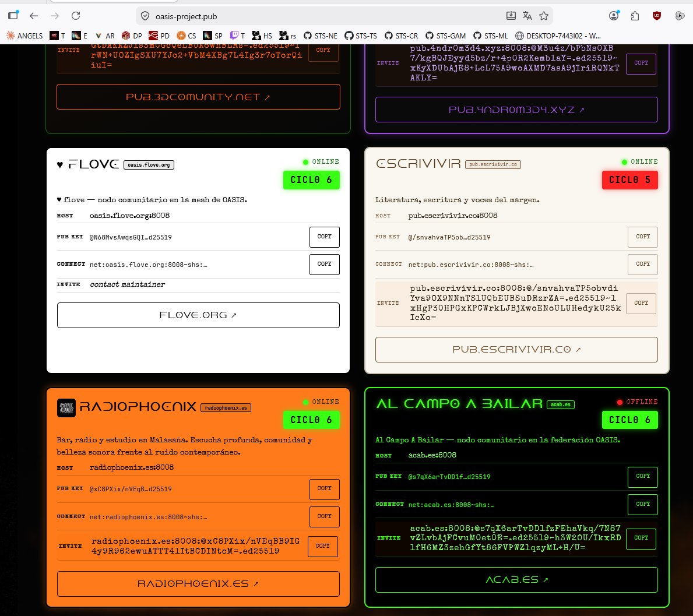The width and height of the screenshot is (693, 616).
Task: Copy the Radiophoenix invite code
Action: [323, 547]
